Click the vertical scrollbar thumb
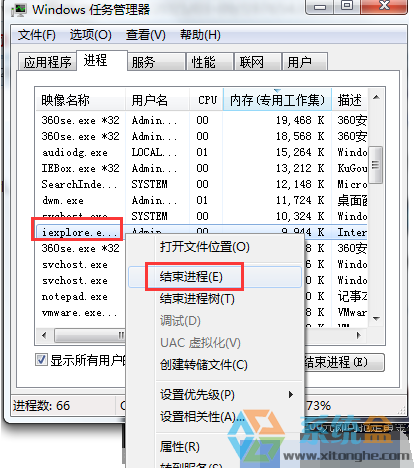Viewport: 420px width, 468px height. (x=376, y=165)
